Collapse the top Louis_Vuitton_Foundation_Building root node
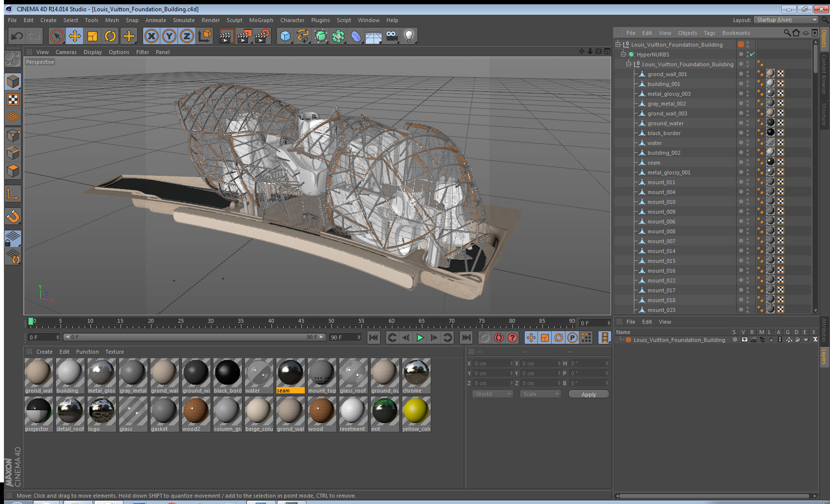The height and width of the screenshot is (504, 830). coord(618,44)
